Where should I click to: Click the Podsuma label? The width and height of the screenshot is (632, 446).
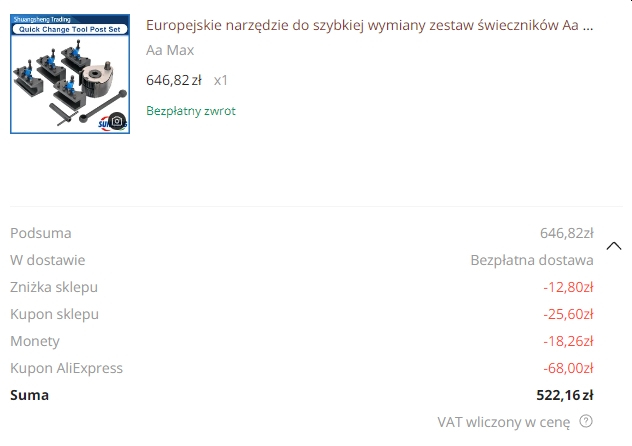(x=41, y=233)
